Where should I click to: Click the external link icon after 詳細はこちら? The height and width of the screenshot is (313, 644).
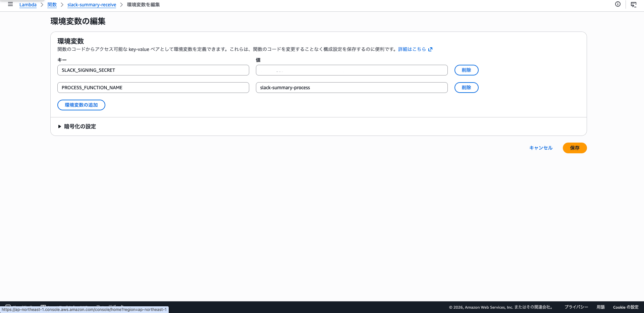[x=430, y=49]
